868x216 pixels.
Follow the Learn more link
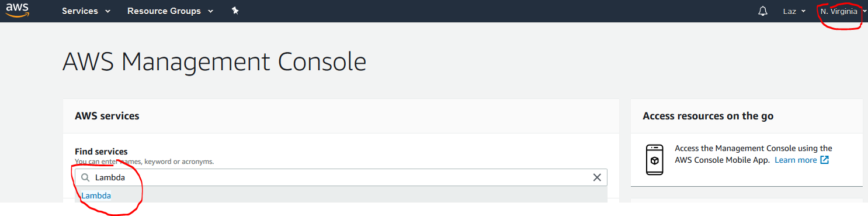click(796, 160)
